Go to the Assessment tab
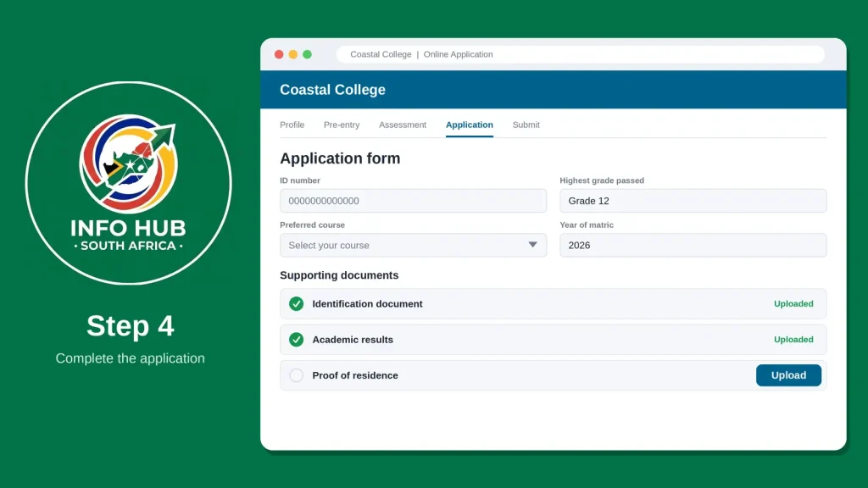This screenshot has height=488, width=868. [x=403, y=125]
